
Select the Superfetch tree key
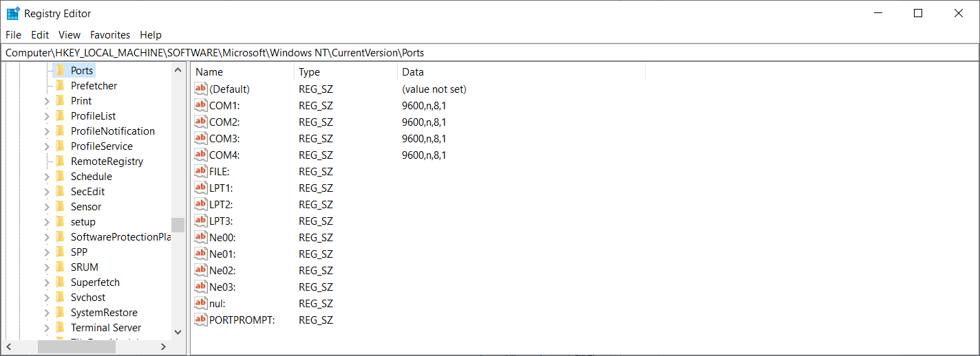tap(95, 282)
